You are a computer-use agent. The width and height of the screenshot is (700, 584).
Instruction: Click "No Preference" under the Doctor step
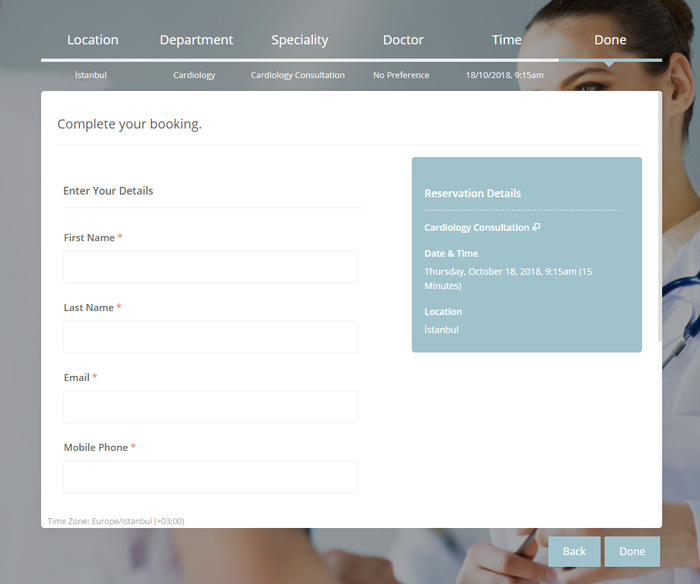pos(401,75)
